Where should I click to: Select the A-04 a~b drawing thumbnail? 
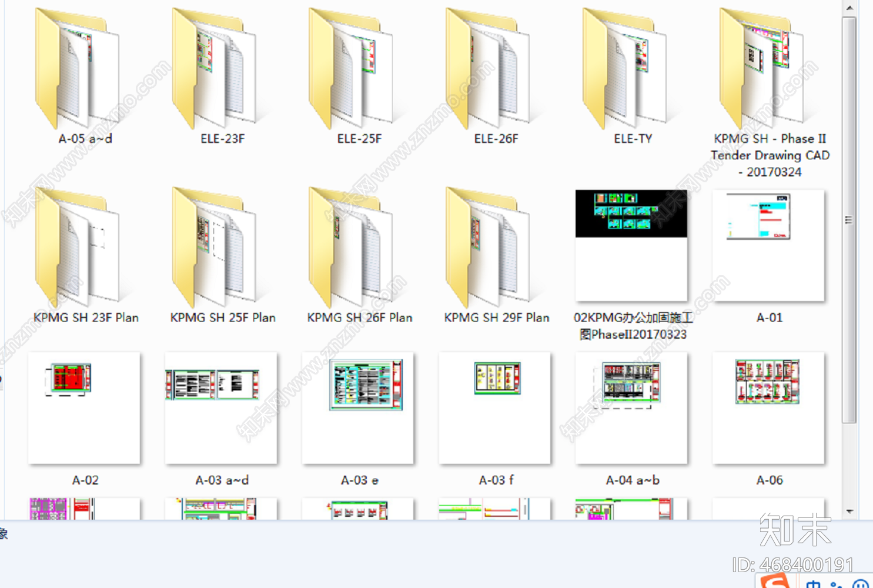pyautogui.click(x=631, y=408)
